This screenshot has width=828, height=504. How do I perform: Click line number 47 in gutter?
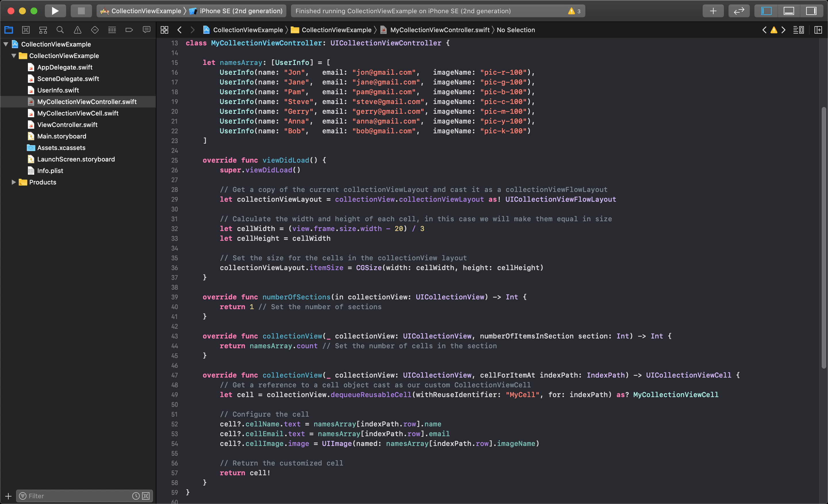[x=175, y=375]
